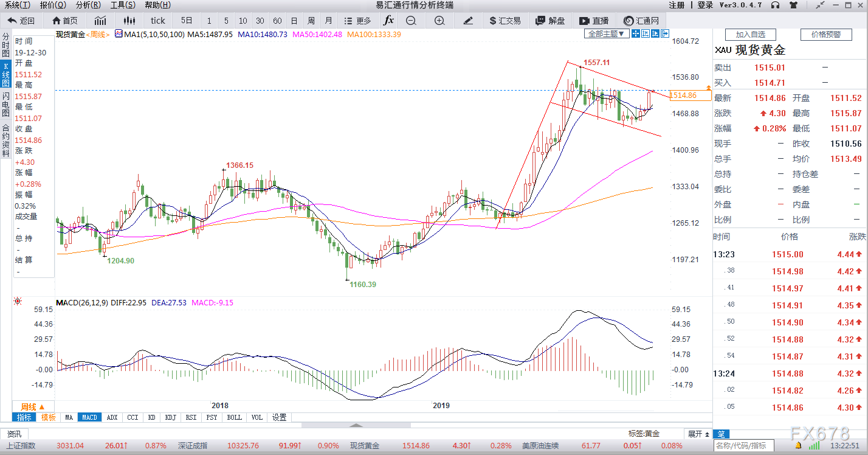
Task: Select the 10-minute period button
Action: pyautogui.click(x=243, y=20)
